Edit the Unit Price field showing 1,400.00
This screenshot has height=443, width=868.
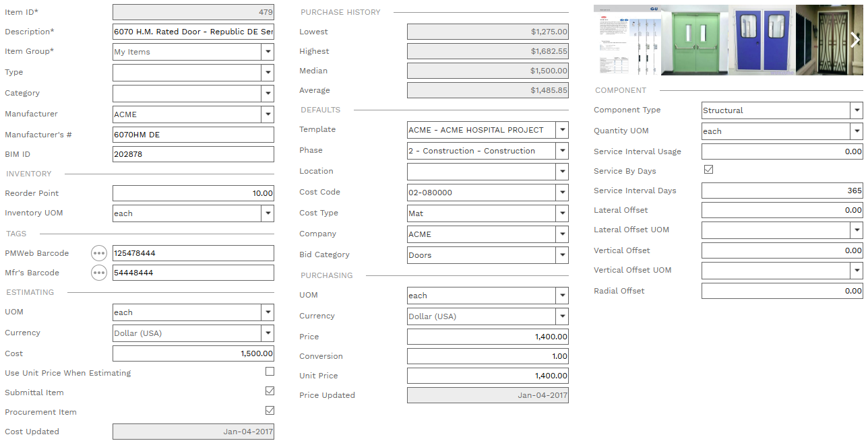point(487,376)
